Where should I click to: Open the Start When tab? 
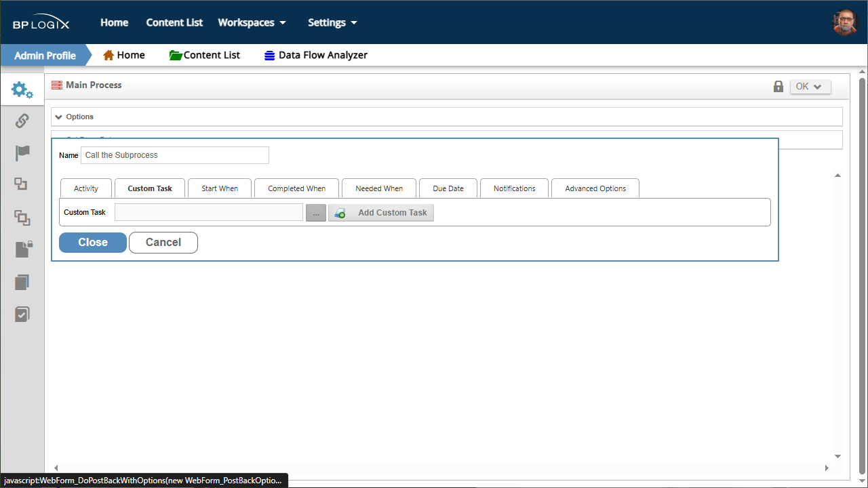pos(220,188)
